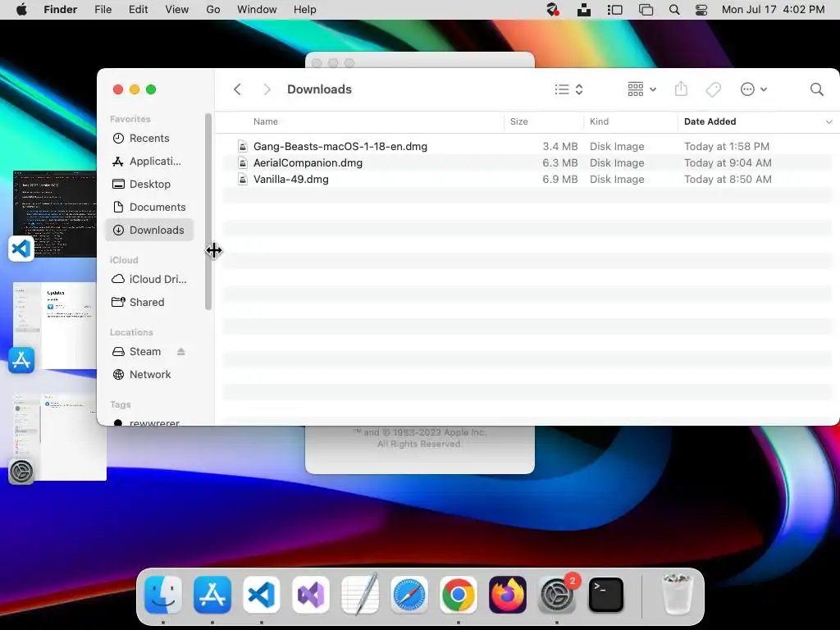Switch to System Settings Stage Manager thumbnail
This screenshot has width=840, height=630.
click(x=59, y=436)
